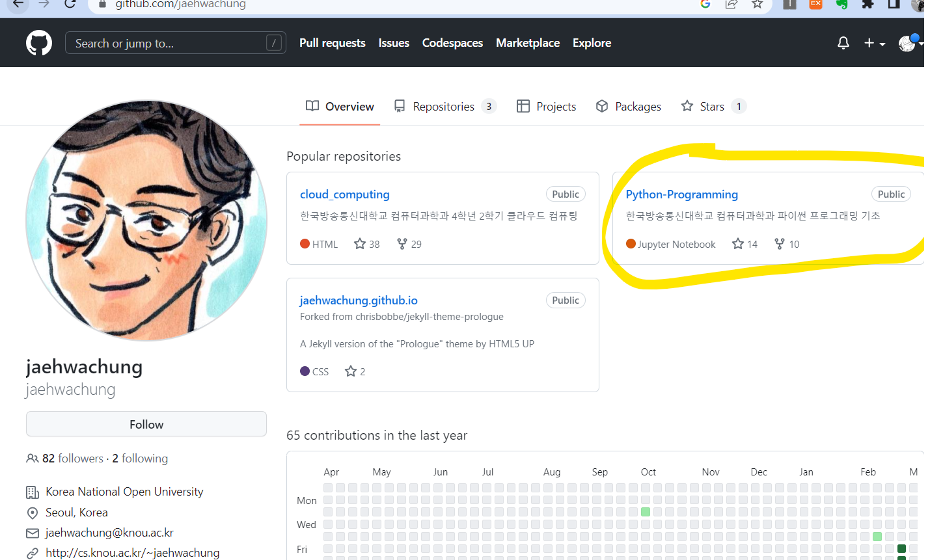View jaehwachung.github.io stars icon
The width and height of the screenshot is (943, 560).
[x=351, y=371]
